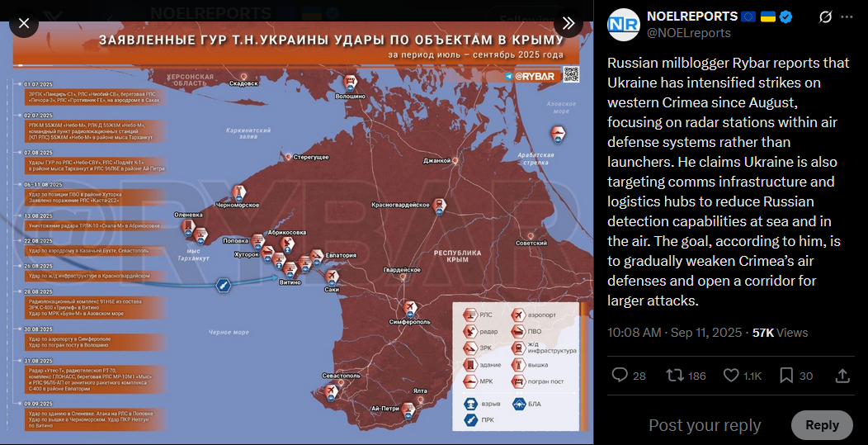
Task: Click the @RYBAR Telegram label on map
Action: [529, 77]
